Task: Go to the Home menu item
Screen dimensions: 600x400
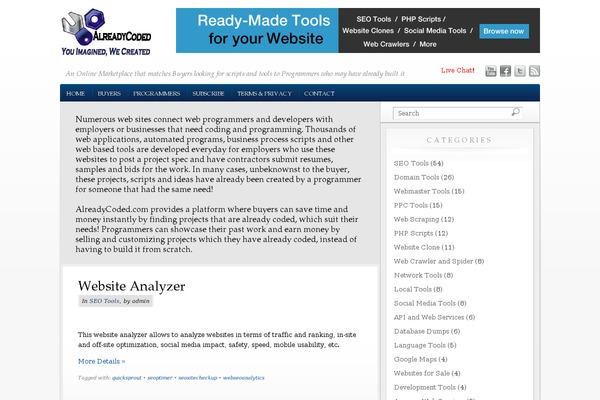Action: tap(75, 93)
